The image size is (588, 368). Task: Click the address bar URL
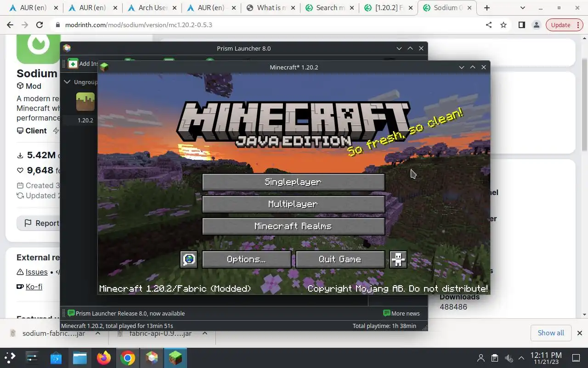[x=140, y=25]
